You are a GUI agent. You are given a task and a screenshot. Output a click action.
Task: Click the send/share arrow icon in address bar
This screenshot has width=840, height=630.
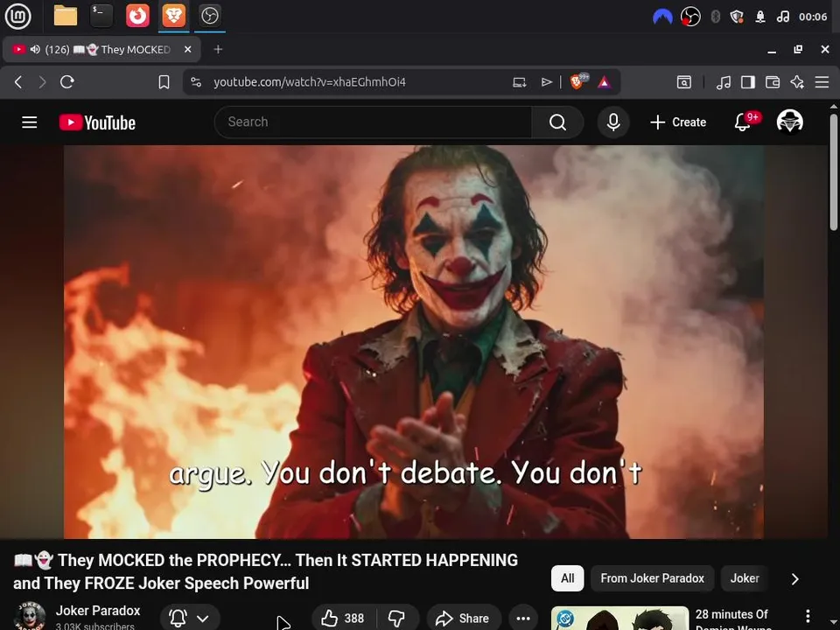click(546, 82)
